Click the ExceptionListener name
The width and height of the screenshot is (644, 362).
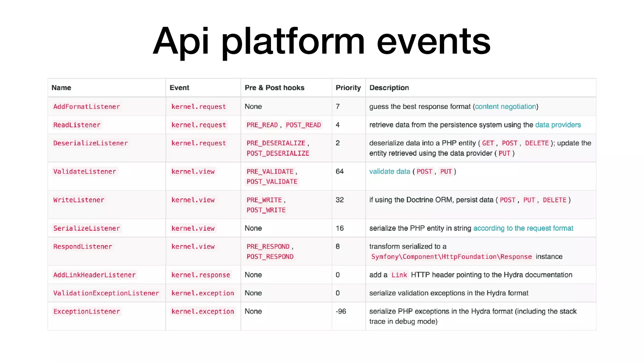coord(86,311)
